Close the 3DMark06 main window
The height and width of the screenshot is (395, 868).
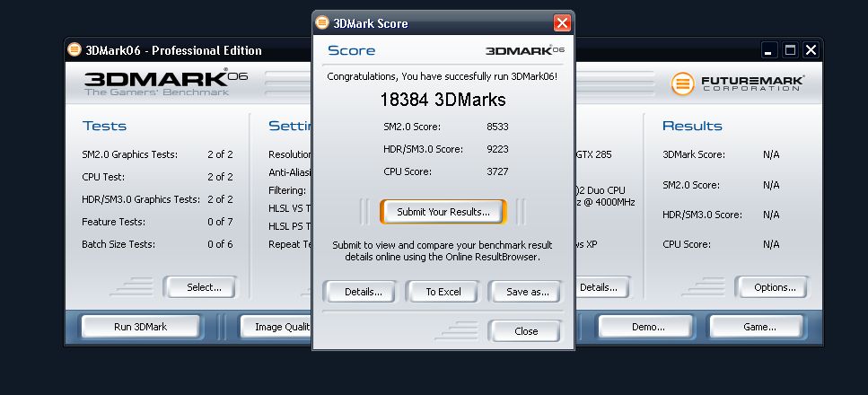811,50
